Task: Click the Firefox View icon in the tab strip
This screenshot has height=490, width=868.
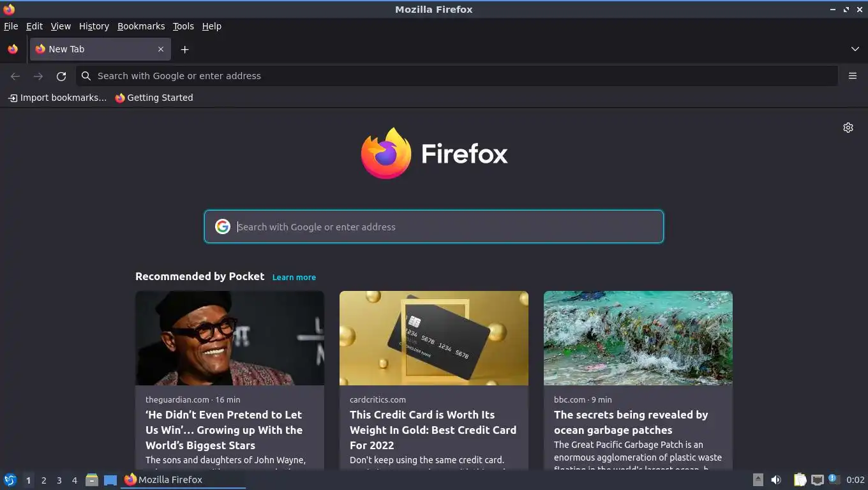Action: click(13, 49)
